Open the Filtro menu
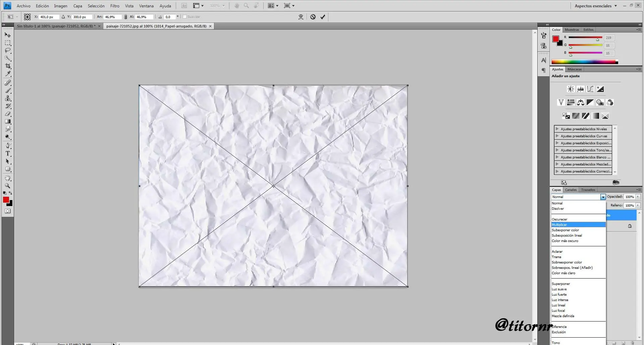 [x=115, y=6]
